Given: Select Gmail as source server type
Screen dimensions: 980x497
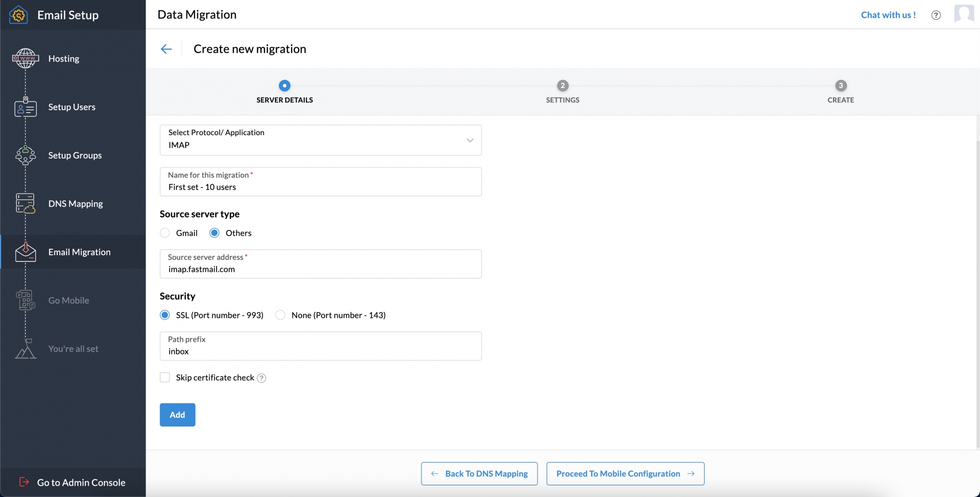Looking at the screenshot, I should 165,233.
